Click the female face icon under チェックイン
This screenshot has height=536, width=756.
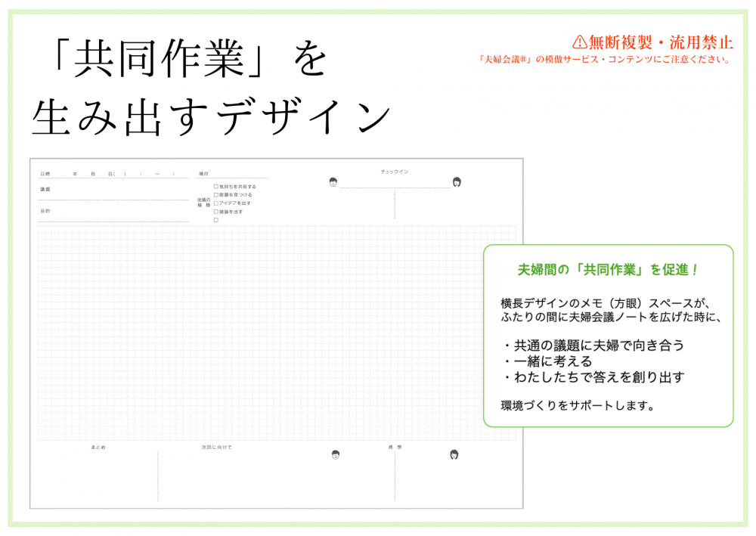pyautogui.click(x=457, y=181)
